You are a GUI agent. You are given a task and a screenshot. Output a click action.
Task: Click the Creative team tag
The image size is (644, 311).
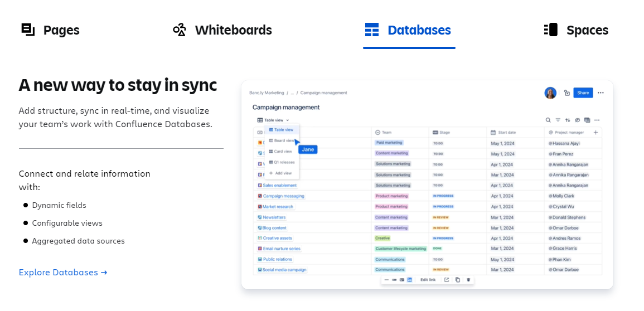point(382,238)
